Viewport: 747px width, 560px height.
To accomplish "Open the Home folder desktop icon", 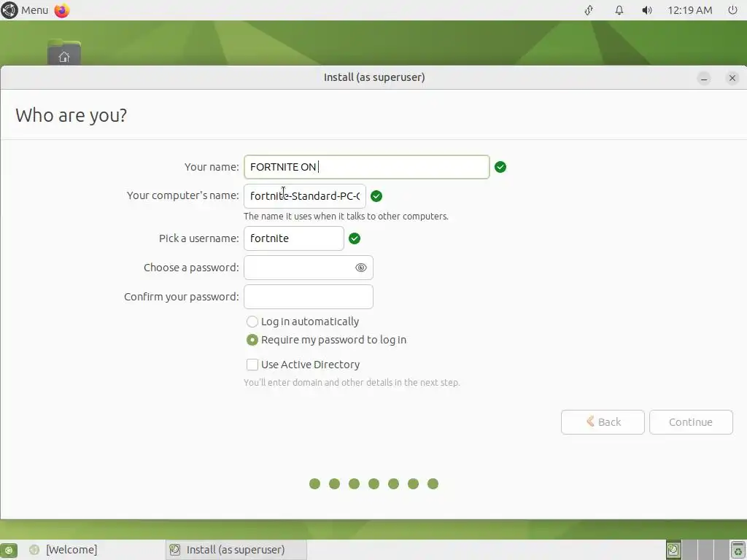I will pyautogui.click(x=64, y=52).
